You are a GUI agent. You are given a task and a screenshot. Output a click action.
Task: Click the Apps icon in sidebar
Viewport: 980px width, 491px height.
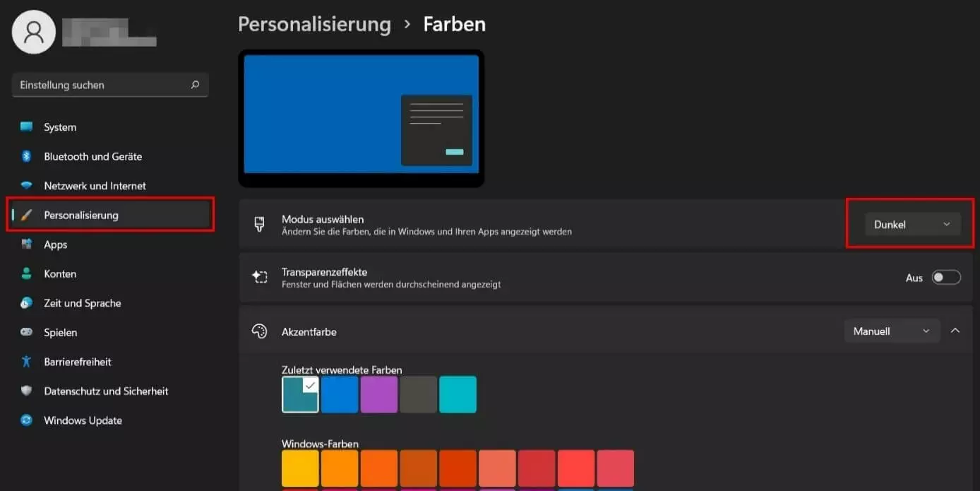pos(27,244)
